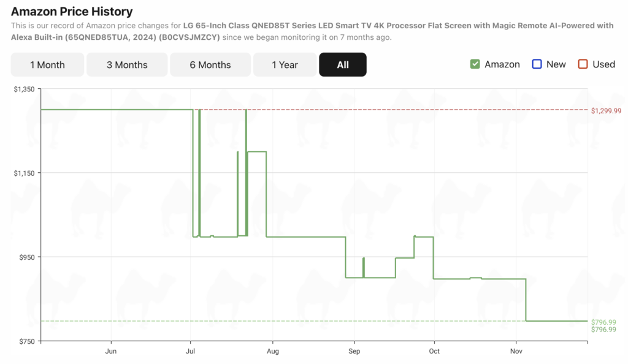This screenshot has height=364, width=628.
Task: Click the Aug label on the x-axis
Action: [273, 351]
